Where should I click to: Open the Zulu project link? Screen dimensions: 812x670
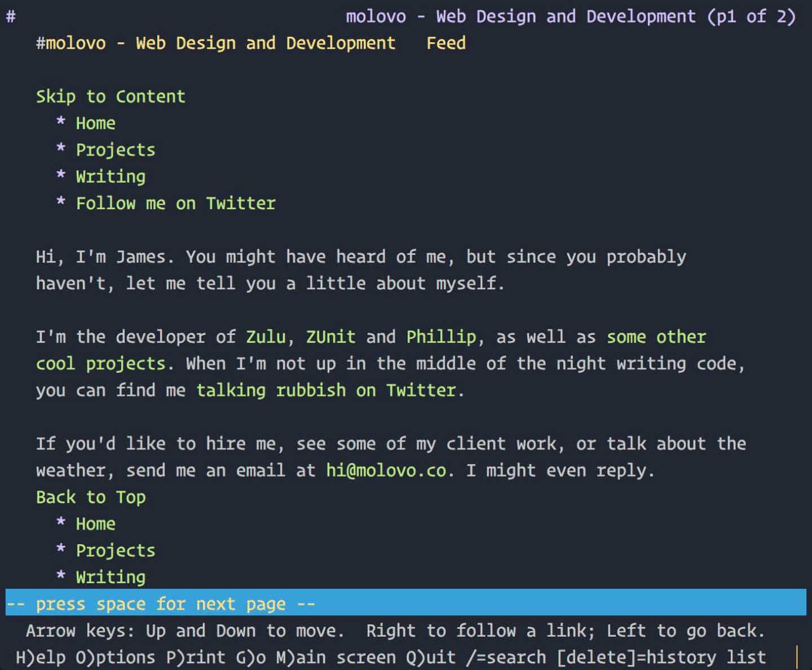point(266,337)
